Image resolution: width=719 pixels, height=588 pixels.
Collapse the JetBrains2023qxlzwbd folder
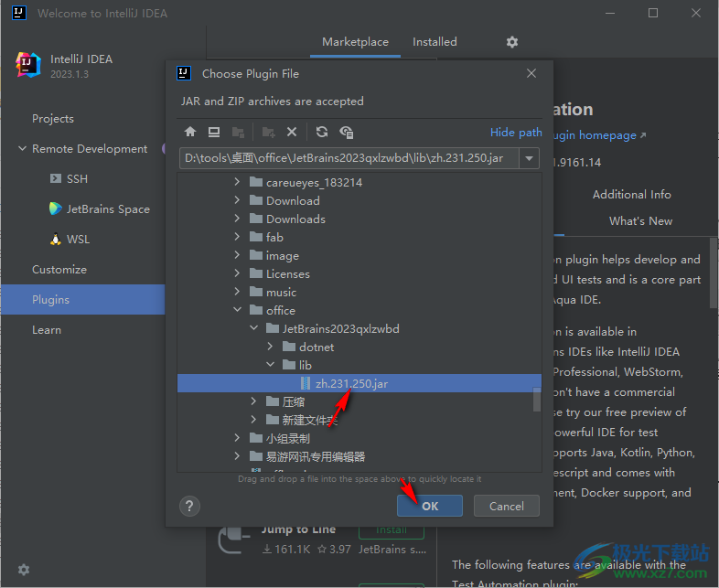(253, 328)
